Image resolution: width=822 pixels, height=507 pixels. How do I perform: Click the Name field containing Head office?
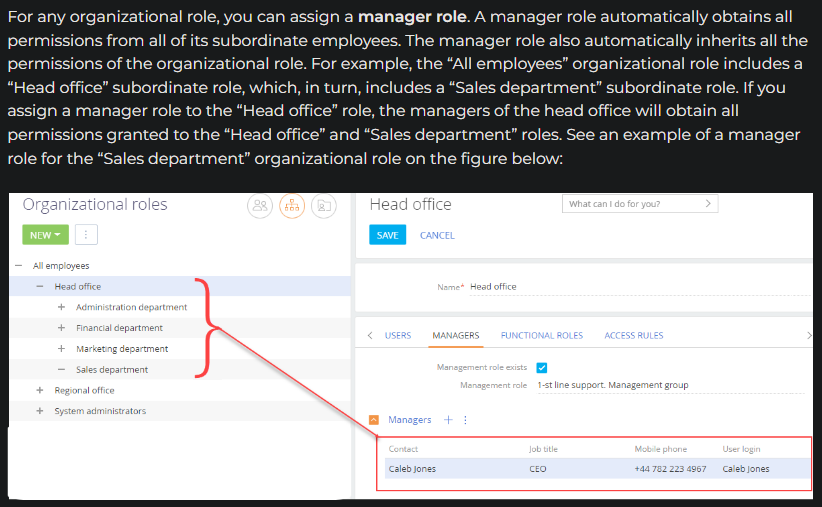pos(640,287)
